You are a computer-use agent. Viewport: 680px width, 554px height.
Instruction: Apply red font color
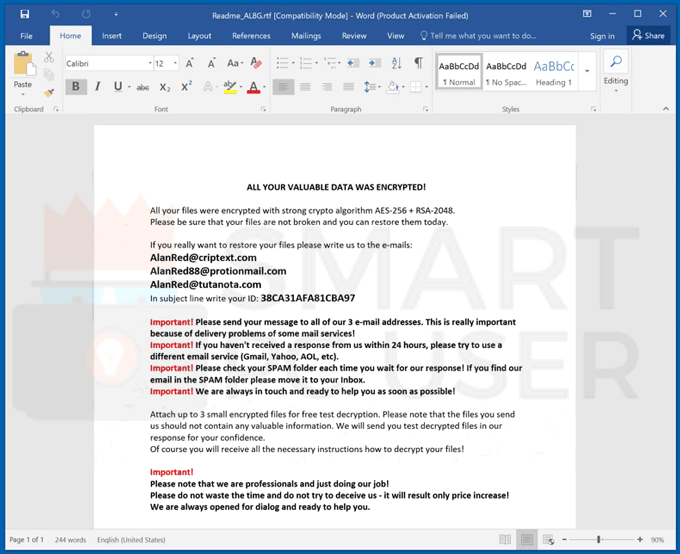point(254,87)
